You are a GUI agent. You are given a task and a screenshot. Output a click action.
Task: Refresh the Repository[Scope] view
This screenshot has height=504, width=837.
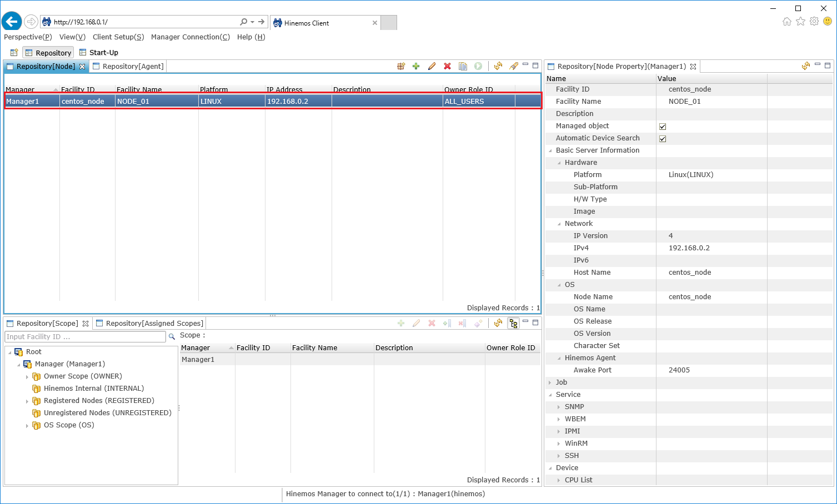[x=498, y=323]
